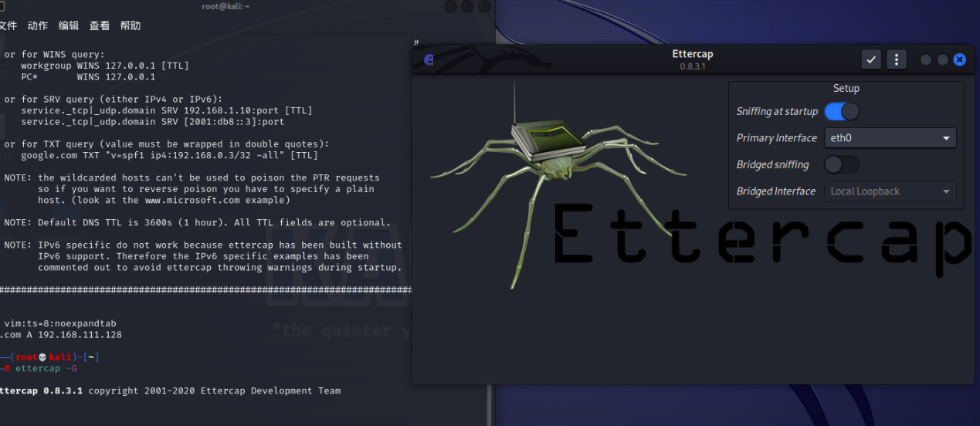The width and height of the screenshot is (980, 426).
Task: Click the "ettercap -G" command in the terminal
Action: 46,368
